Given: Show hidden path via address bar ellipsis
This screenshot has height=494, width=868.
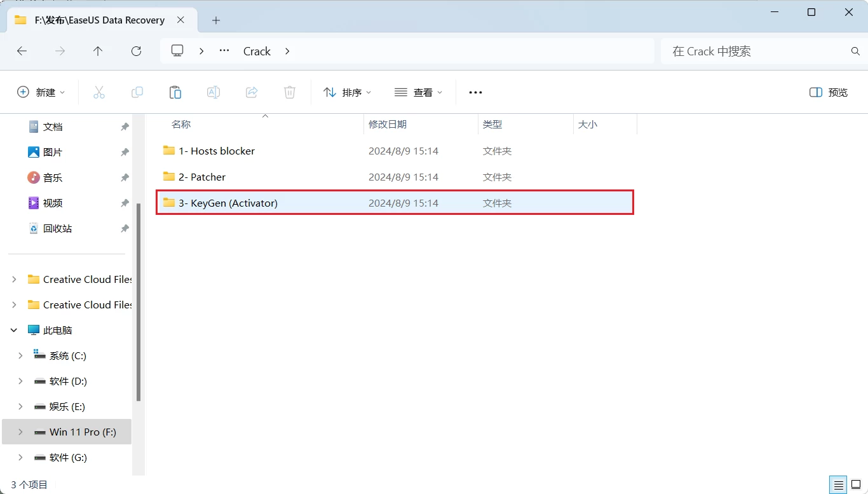Looking at the screenshot, I should [224, 51].
